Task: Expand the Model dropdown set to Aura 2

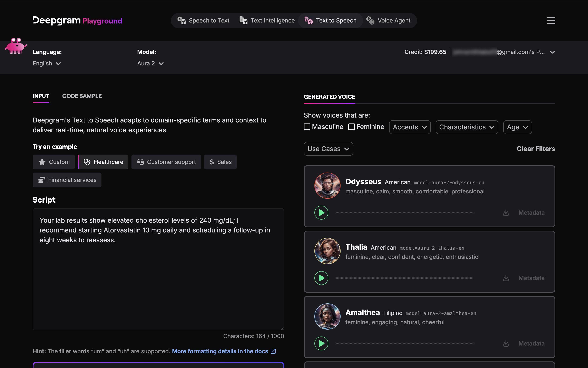Action: point(150,64)
